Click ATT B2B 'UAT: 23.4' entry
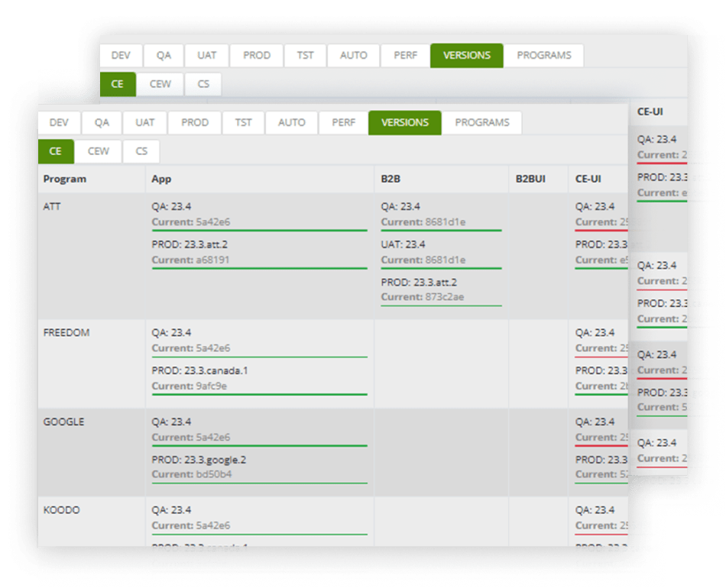This screenshot has width=726, height=588. click(403, 244)
